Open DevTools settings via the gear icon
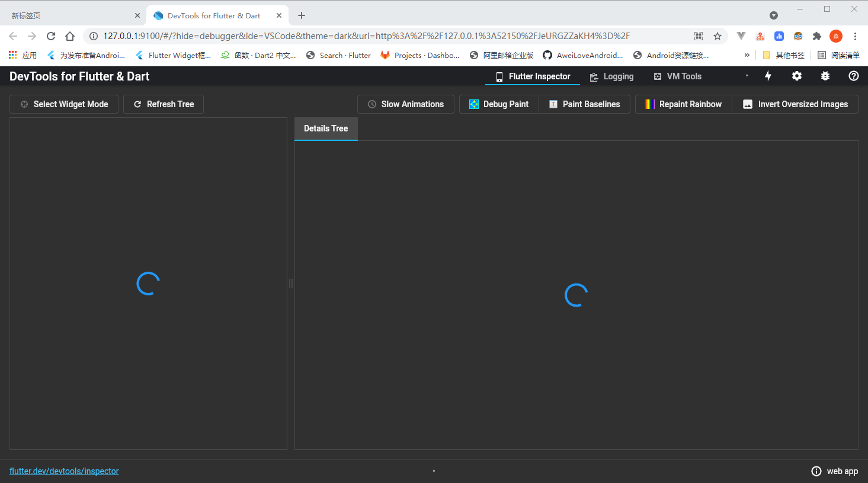868x483 pixels. pyautogui.click(x=796, y=76)
